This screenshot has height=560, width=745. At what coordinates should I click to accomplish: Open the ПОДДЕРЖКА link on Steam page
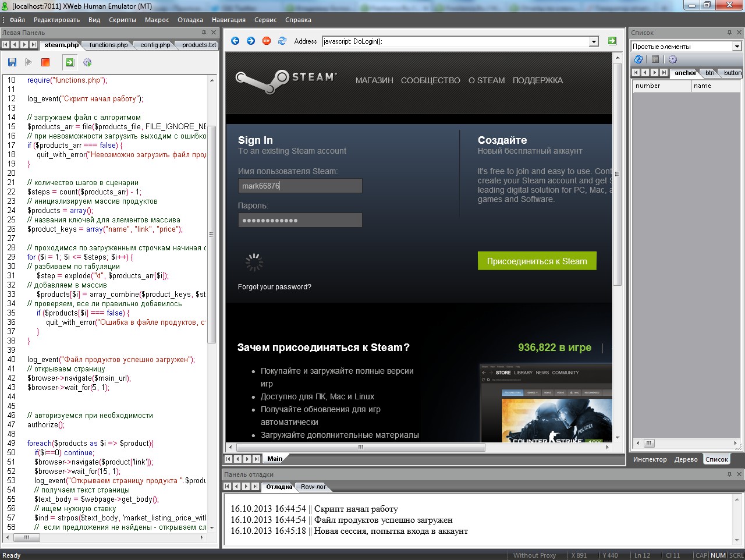pos(538,80)
